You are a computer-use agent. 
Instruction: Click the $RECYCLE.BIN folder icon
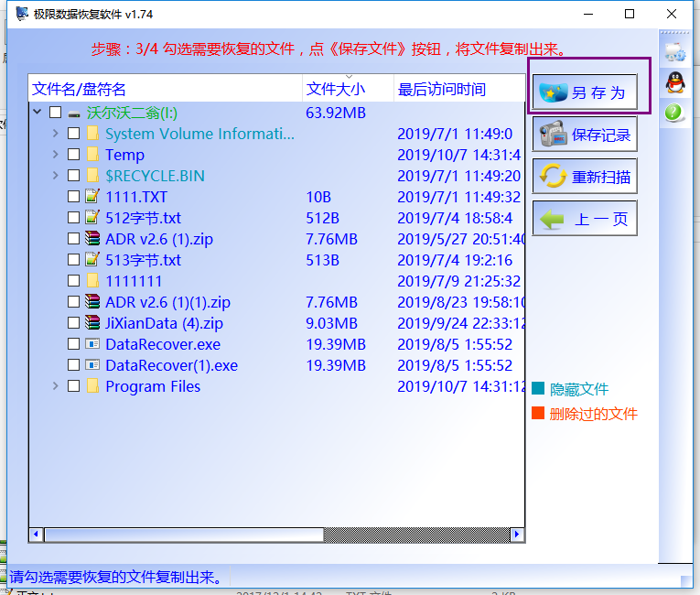[92, 175]
